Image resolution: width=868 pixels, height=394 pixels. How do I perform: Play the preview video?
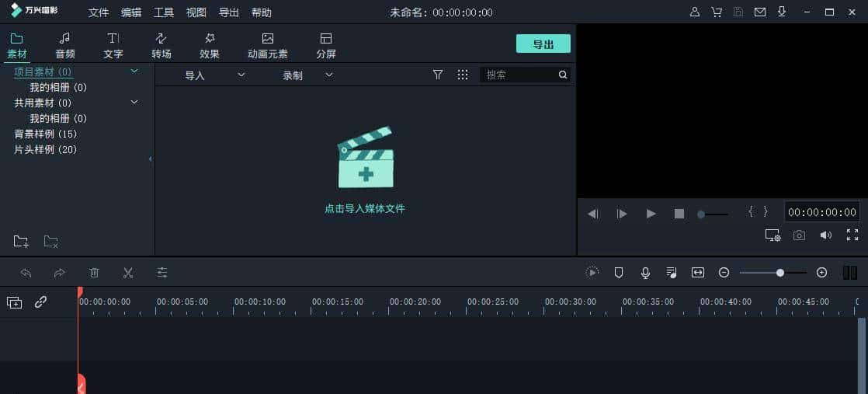pyautogui.click(x=651, y=214)
